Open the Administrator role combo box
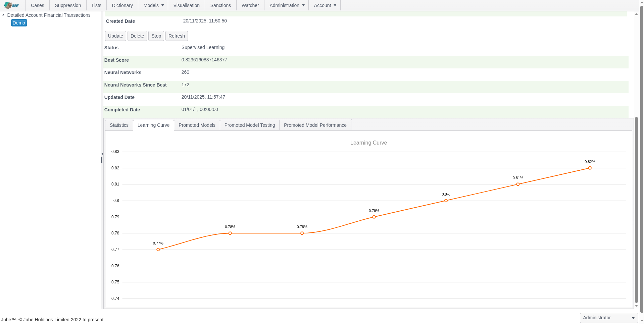The height and width of the screenshot is (324, 644). pyautogui.click(x=608, y=318)
